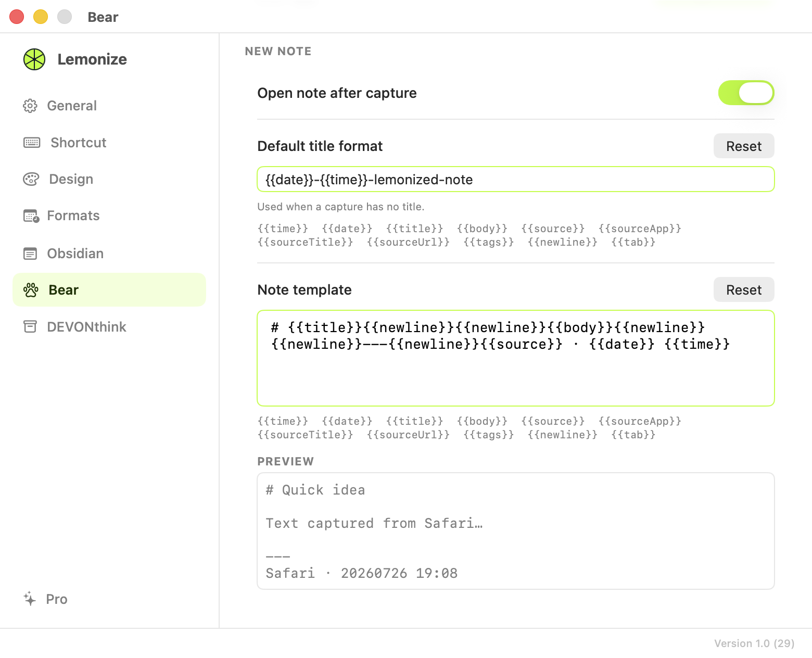Click the Shortcut keyboard icon

click(32, 143)
